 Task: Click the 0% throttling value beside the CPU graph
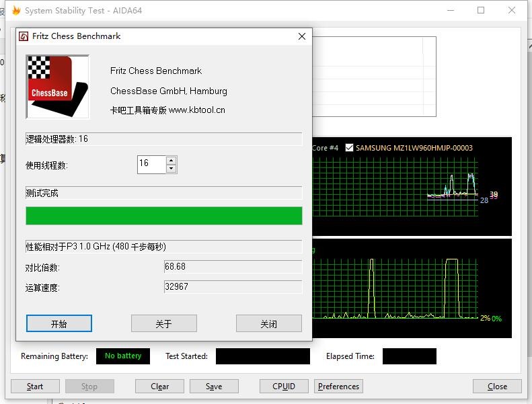tap(497, 319)
